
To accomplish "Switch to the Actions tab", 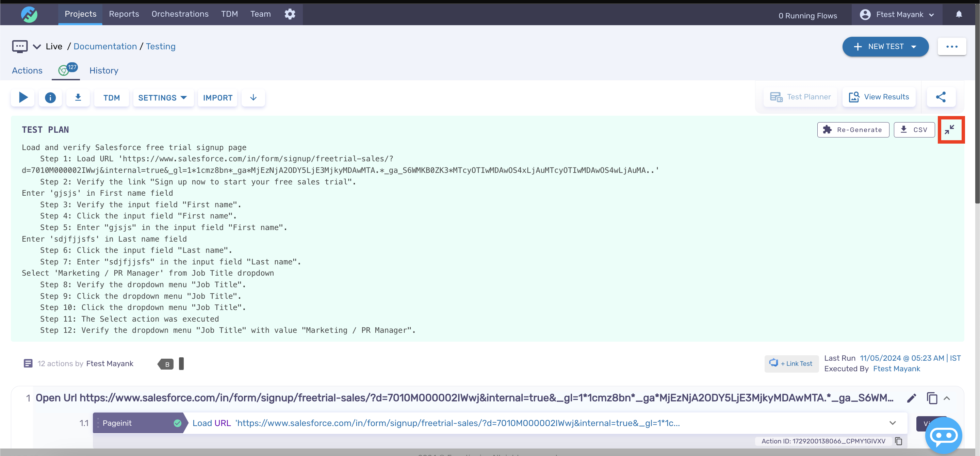I will point(27,70).
